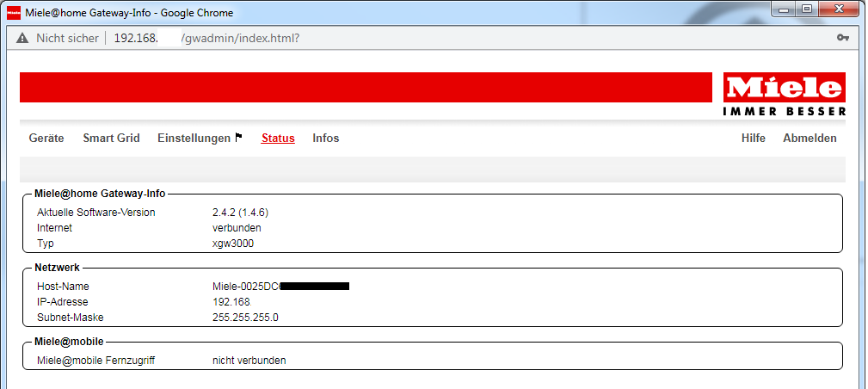Screen dimensions: 868x389
Task: Close the Chrome window
Action: coord(840,9)
